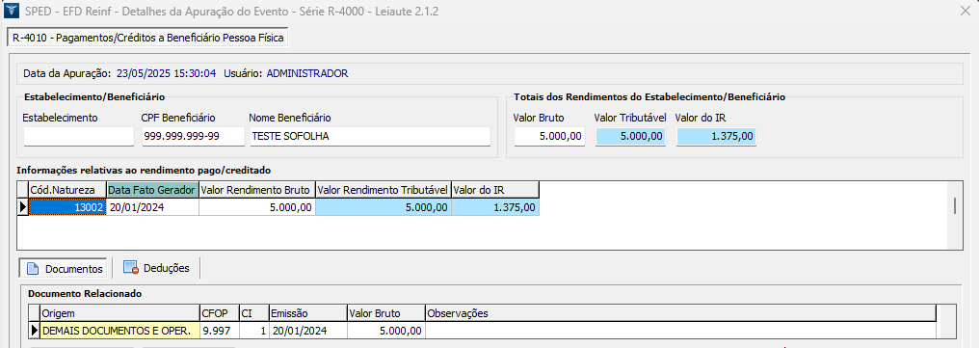Select the Valor do IR cell 1.375,00 in grid
980x348 pixels.
(x=495, y=207)
